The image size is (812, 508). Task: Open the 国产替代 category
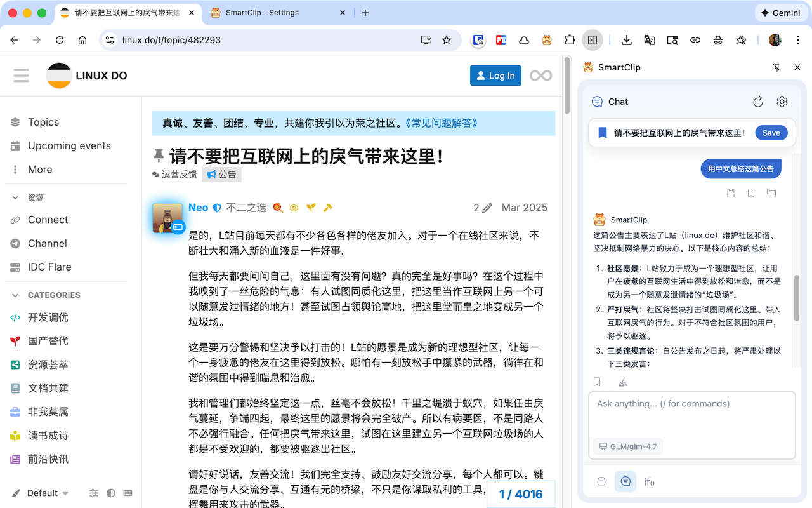pyautogui.click(x=48, y=341)
